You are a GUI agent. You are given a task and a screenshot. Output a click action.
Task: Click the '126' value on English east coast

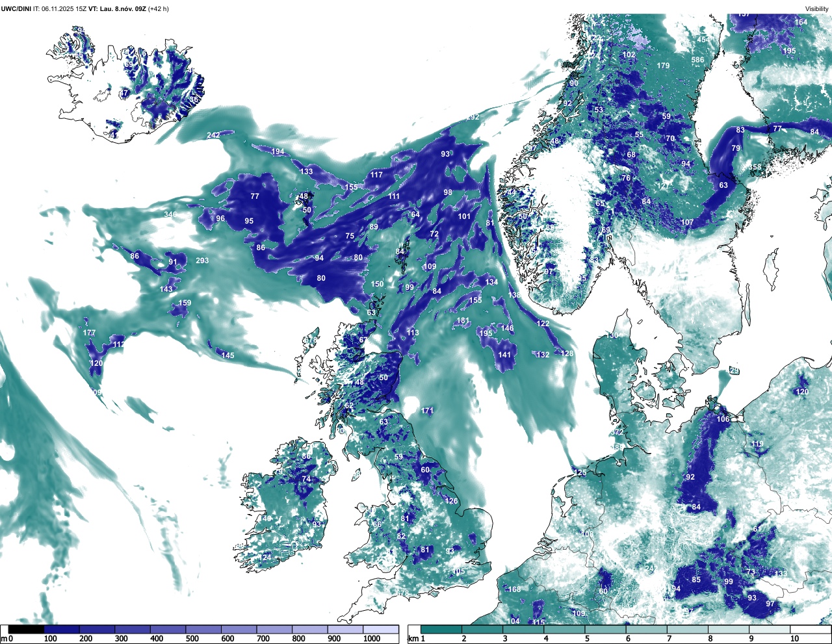click(x=452, y=501)
